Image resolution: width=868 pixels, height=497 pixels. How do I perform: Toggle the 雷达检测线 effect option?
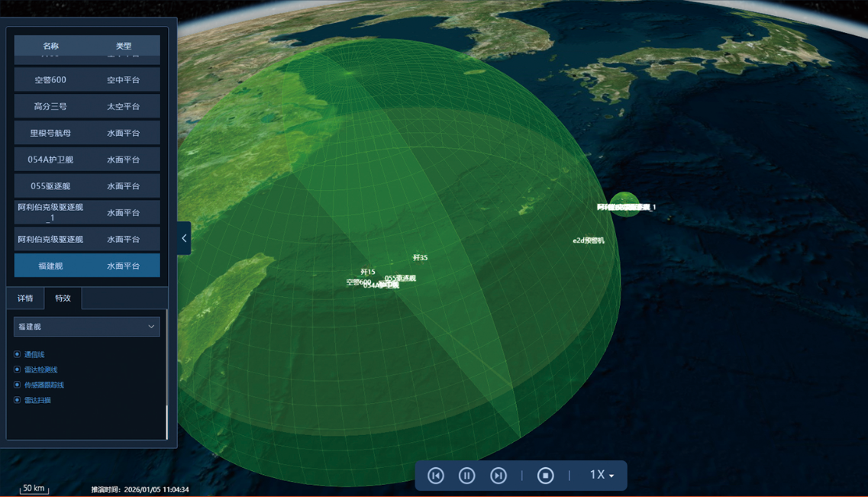[35, 370]
